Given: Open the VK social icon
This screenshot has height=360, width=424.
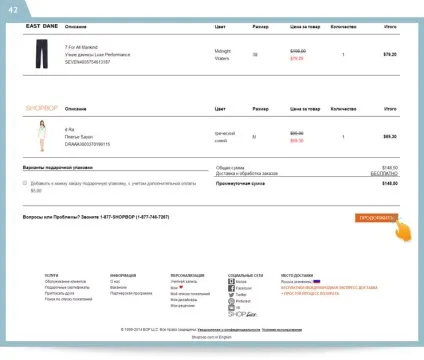Looking at the screenshot, I should 231,308.
